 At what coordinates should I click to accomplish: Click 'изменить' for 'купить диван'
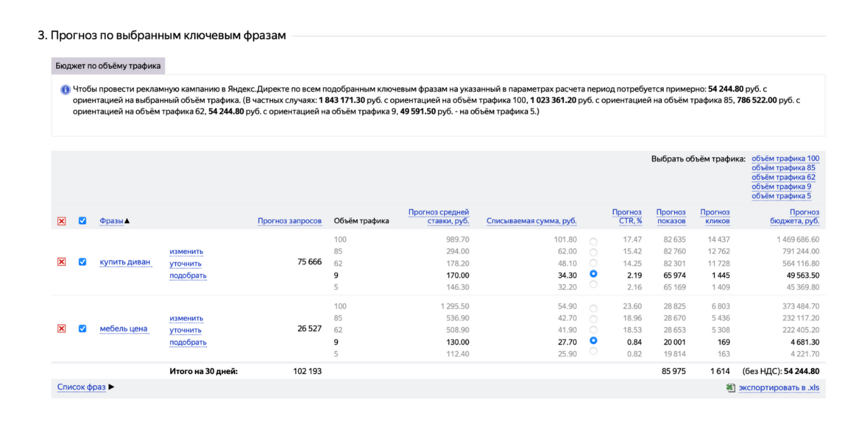click(x=186, y=251)
